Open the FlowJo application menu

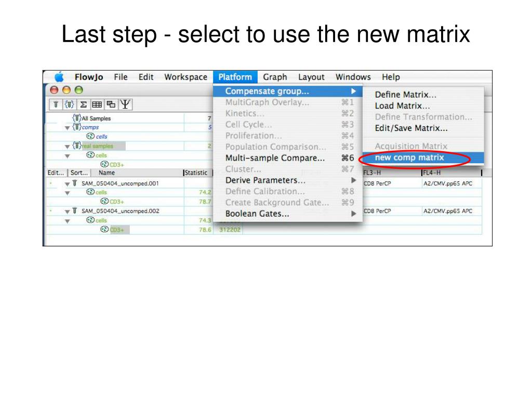click(x=89, y=77)
